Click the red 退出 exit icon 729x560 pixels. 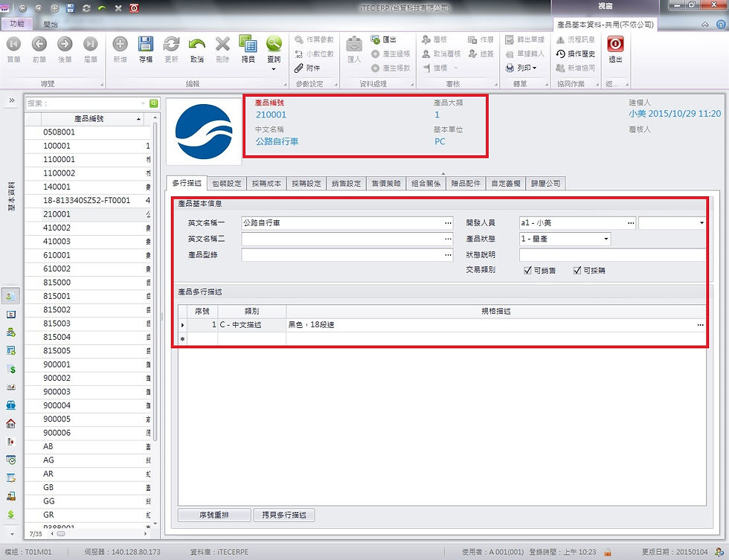(615, 44)
